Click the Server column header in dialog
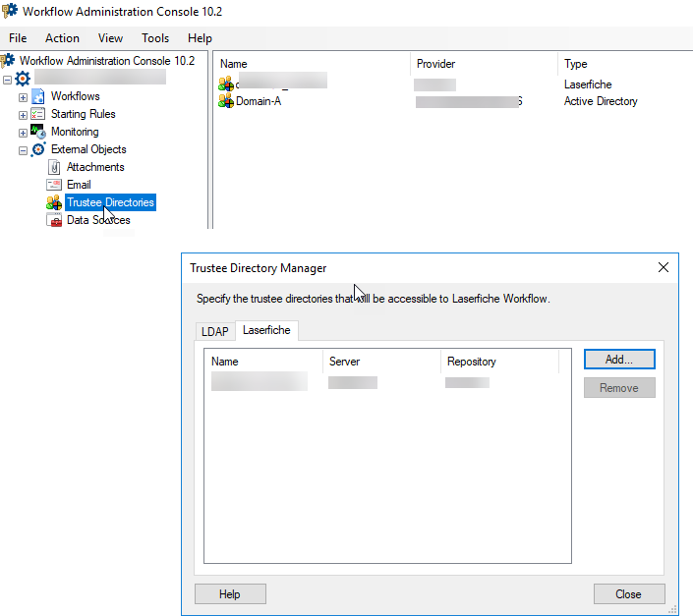Viewport: 693px width, 616px height. [x=381, y=362]
